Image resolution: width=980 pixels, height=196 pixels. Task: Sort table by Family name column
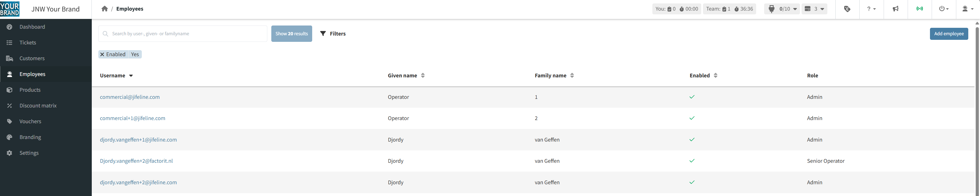pyautogui.click(x=572, y=75)
